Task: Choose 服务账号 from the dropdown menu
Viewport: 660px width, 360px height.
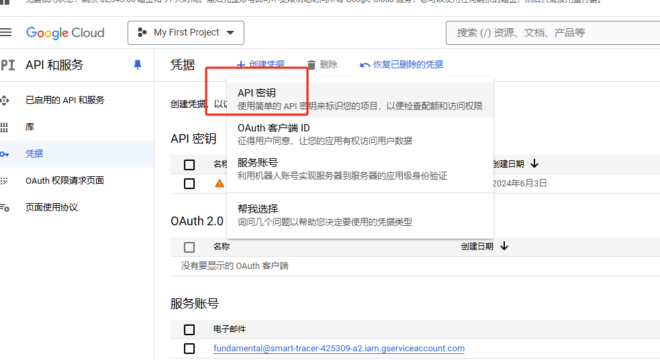Action: tap(360, 169)
